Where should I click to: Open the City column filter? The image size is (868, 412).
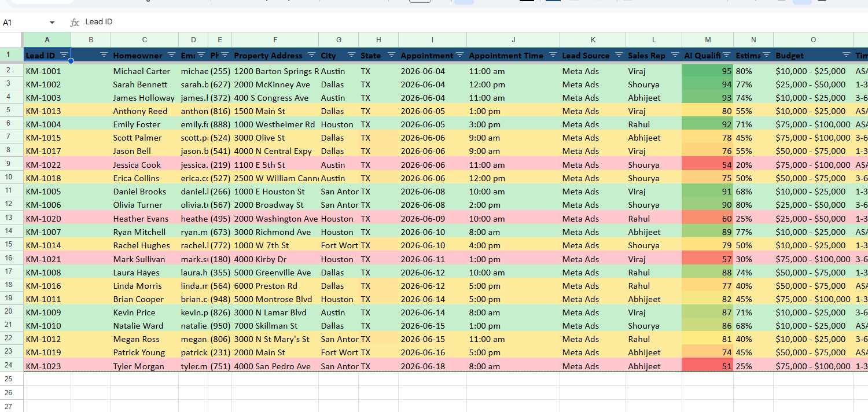coord(351,55)
